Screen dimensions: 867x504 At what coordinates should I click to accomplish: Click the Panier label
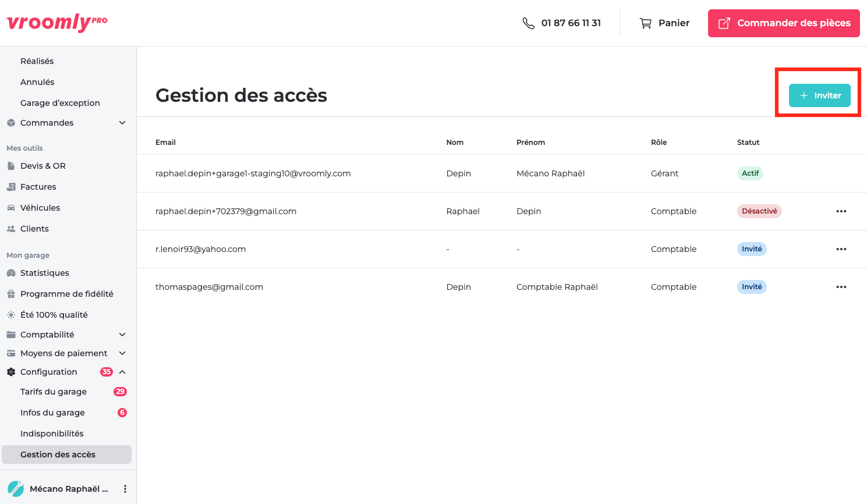674,23
